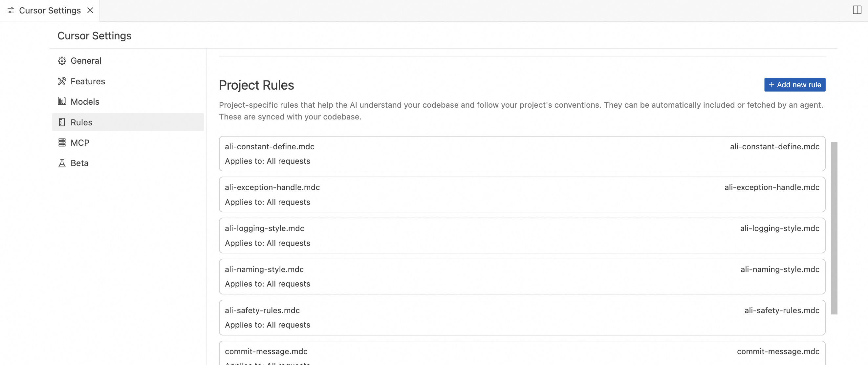Viewport: 868px width, 365px height.
Task: Click the MCP server icon
Action: coord(62,142)
